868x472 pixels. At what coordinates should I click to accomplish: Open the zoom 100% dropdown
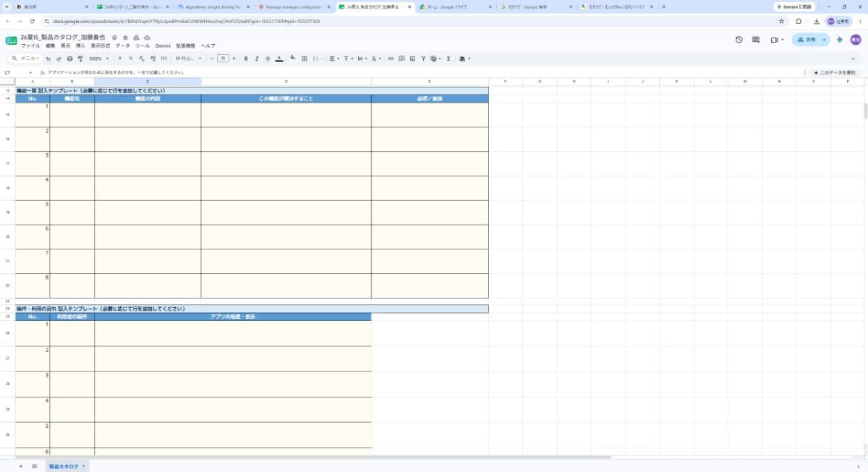[x=98, y=59]
